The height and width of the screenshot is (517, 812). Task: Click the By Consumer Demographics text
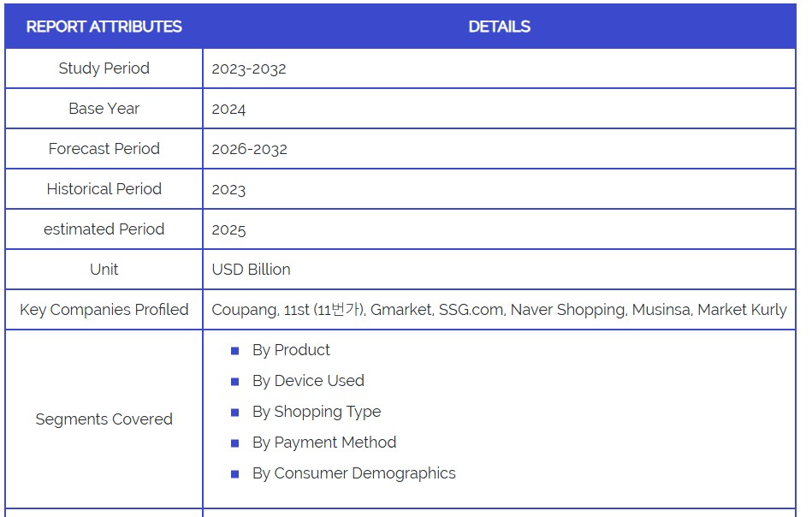[x=353, y=473]
